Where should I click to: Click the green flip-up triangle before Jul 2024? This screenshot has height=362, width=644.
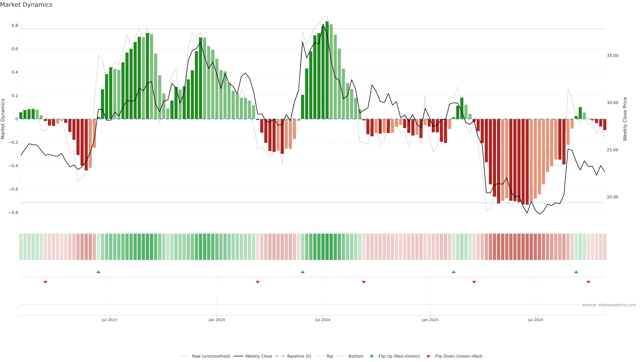click(x=303, y=272)
